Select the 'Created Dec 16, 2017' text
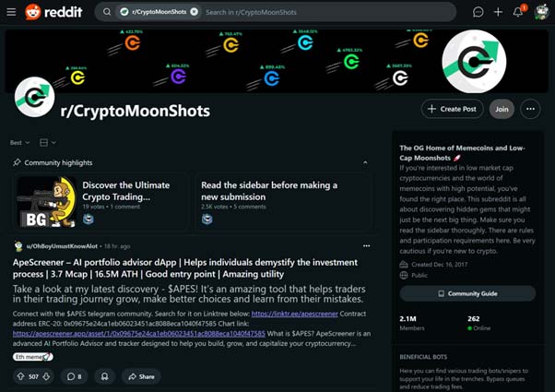 click(x=439, y=265)
